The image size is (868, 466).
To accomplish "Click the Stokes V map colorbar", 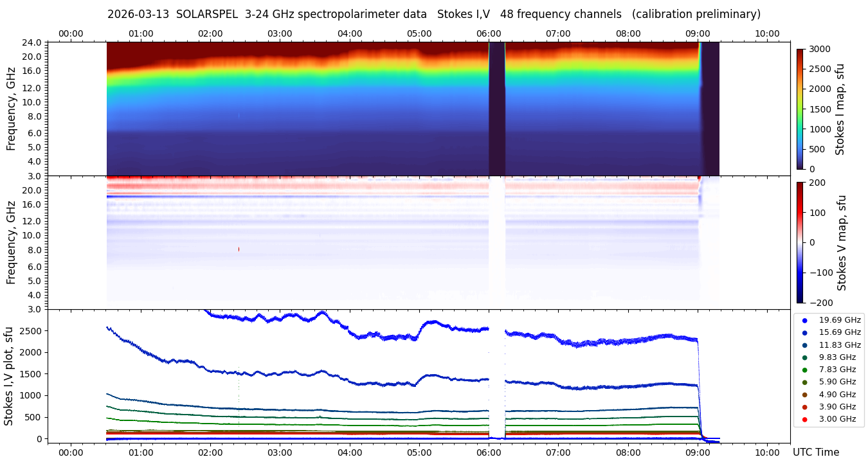I will tap(800, 242).
